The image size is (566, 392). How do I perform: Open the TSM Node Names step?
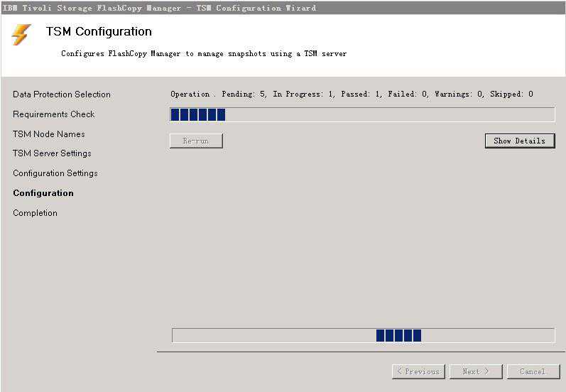pos(48,134)
